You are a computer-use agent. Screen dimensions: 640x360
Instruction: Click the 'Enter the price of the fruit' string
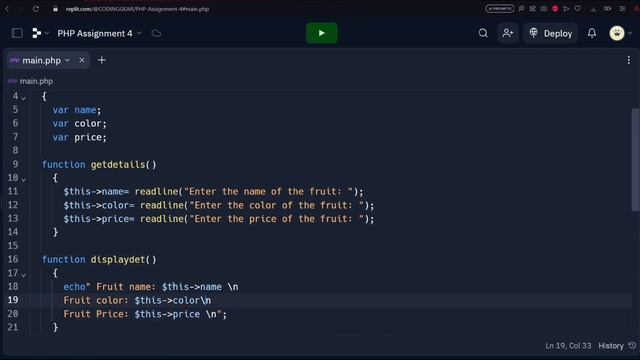276,219
